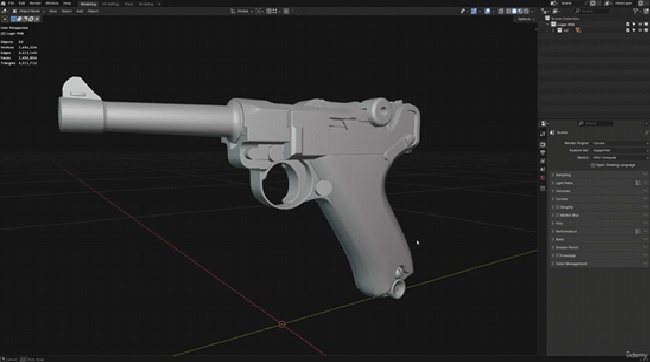The image size is (650, 362).
Task: Expand the Performance panel
Action: pyautogui.click(x=599, y=231)
